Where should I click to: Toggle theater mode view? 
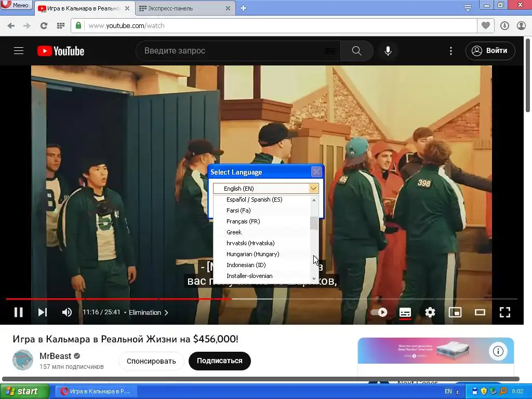[480, 312]
